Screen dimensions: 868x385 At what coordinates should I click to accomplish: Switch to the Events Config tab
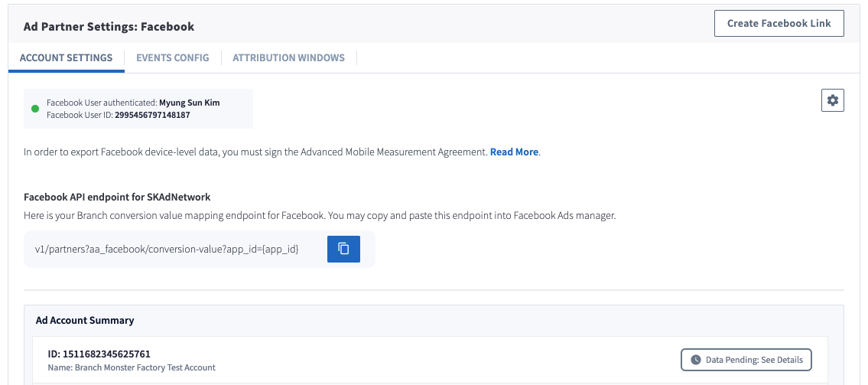[173, 57]
